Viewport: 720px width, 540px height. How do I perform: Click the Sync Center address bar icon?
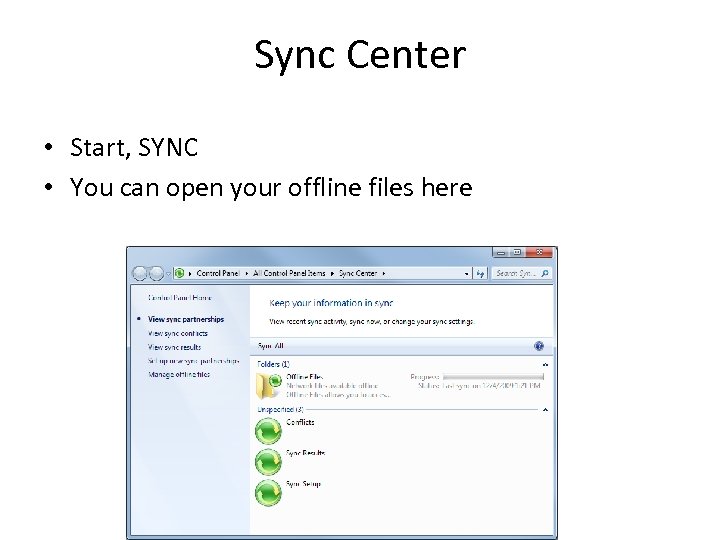[x=180, y=273]
